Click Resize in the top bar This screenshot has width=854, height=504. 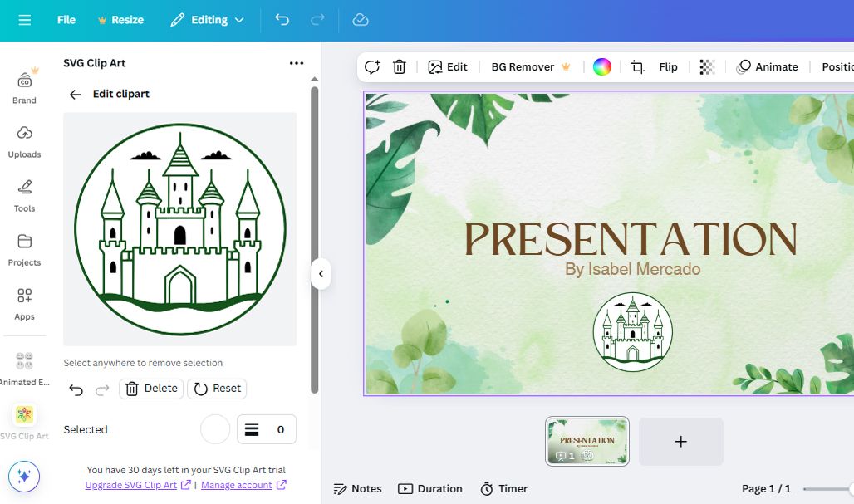[x=120, y=19]
